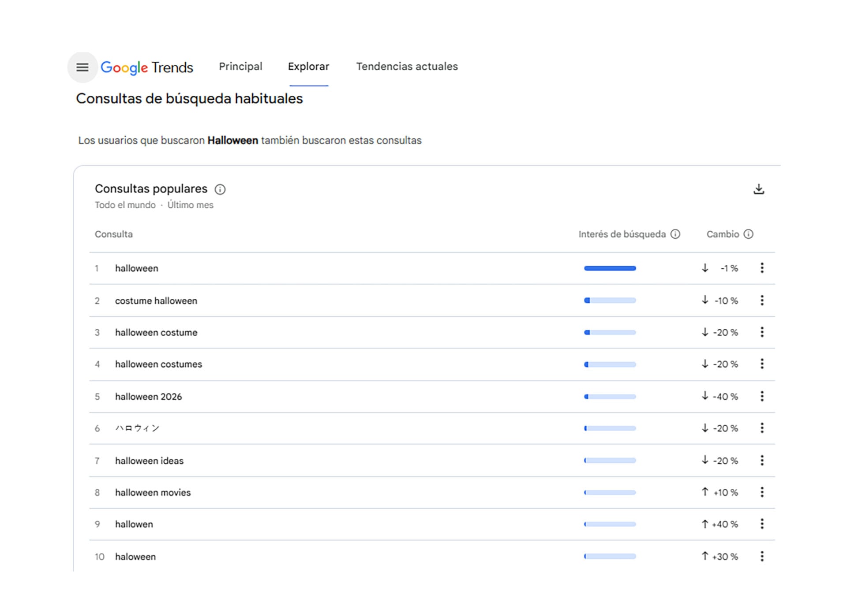Viewport: 847px width, 616px height.
Task: Click the halloween query in row 1
Action: 137,268
